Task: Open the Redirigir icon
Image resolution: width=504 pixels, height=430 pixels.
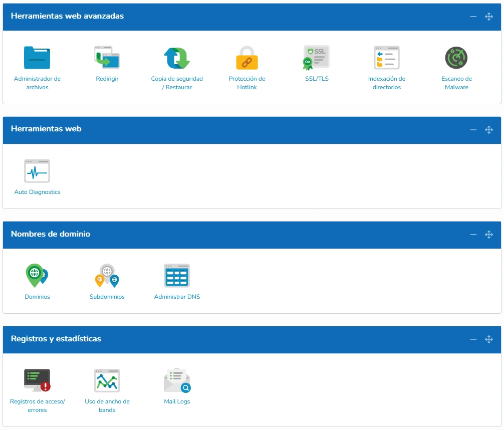Action: (x=107, y=58)
